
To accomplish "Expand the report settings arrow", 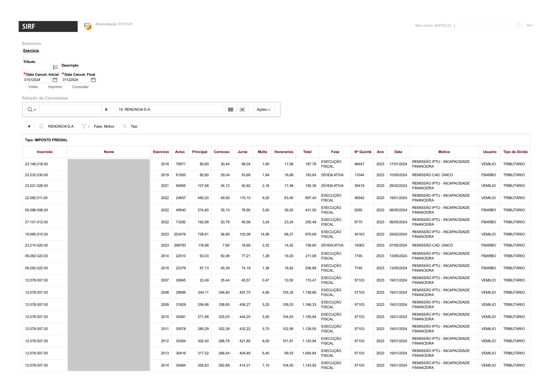I will click(29, 126).
